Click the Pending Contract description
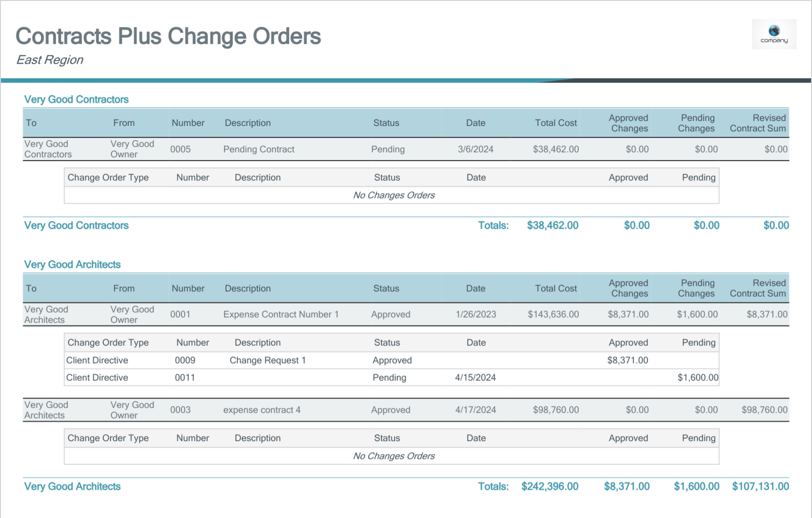812x518 pixels. point(259,149)
